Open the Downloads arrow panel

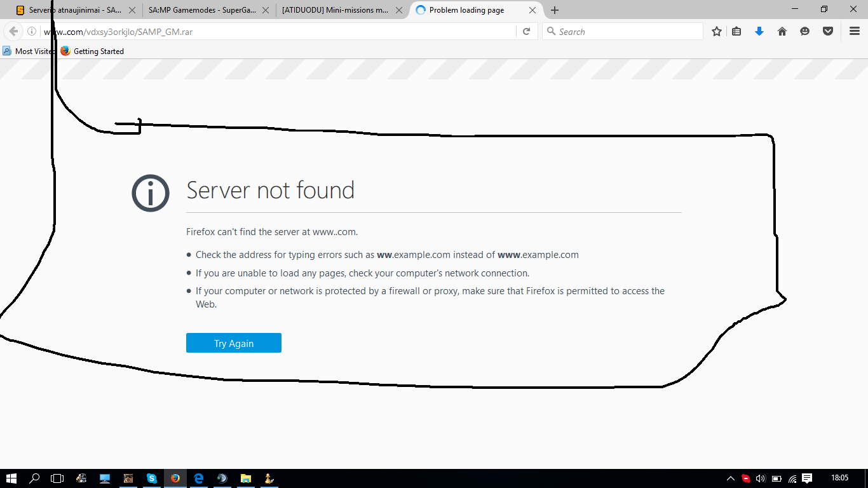tap(759, 31)
